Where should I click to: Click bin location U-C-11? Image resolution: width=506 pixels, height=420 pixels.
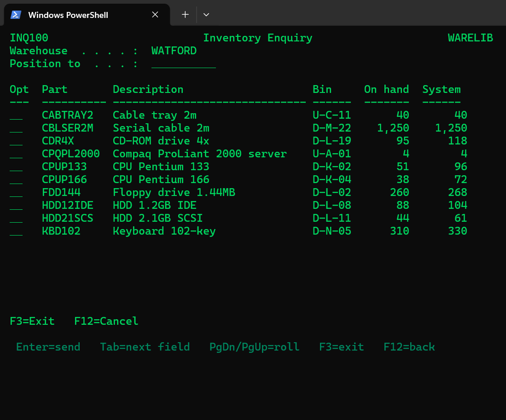coord(332,115)
